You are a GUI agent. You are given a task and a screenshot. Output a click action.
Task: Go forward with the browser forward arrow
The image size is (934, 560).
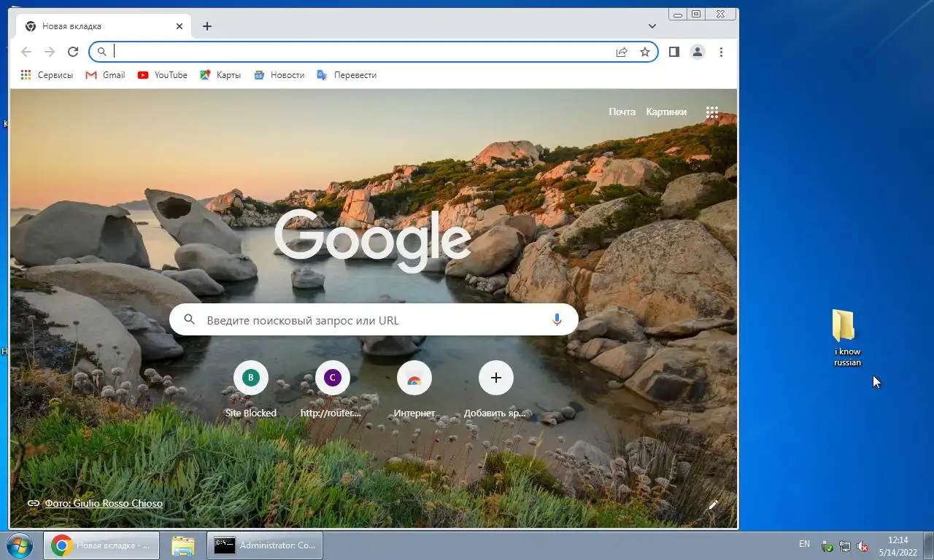50,52
